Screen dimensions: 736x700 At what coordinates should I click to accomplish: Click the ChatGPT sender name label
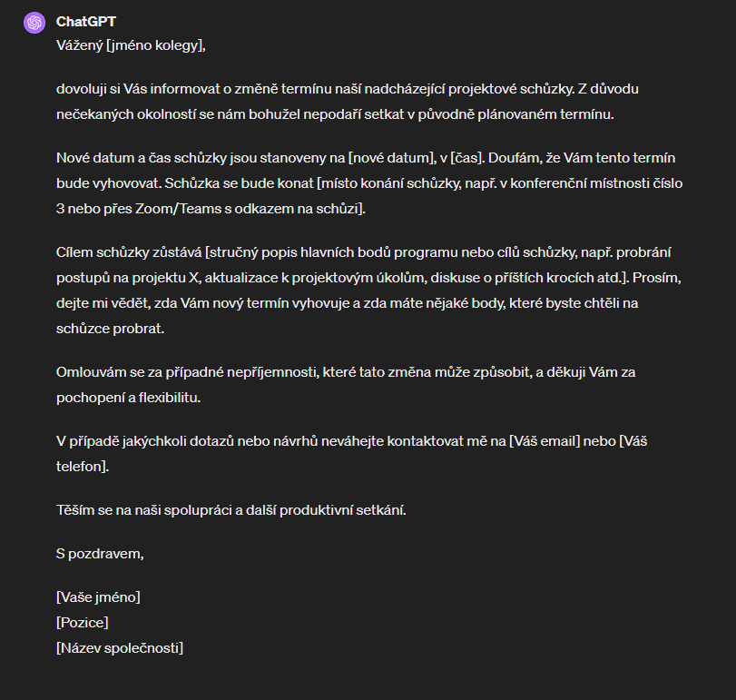(x=85, y=22)
